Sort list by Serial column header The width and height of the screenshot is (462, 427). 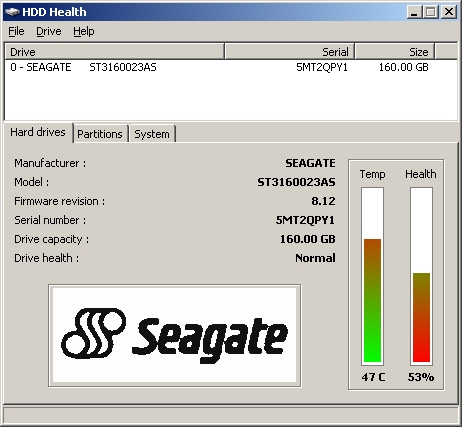click(x=289, y=52)
